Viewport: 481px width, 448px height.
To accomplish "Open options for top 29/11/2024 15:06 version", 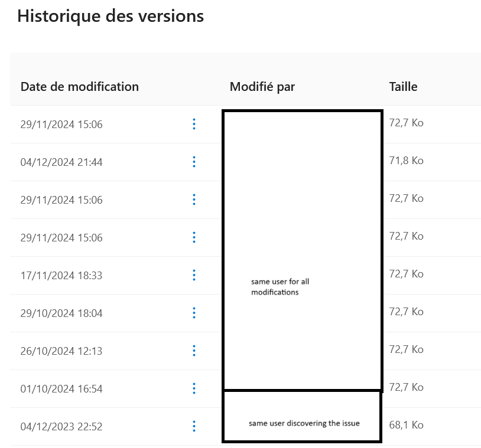I will (x=194, y=124).
